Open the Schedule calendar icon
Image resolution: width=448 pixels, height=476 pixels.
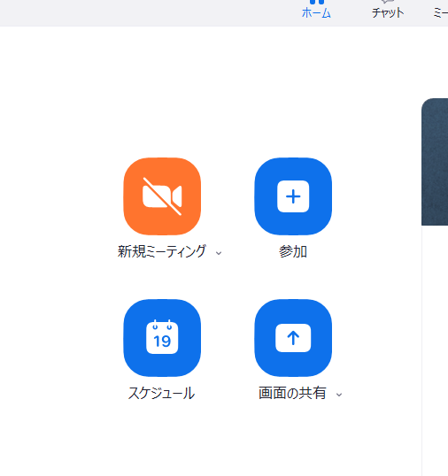point(162,338)
